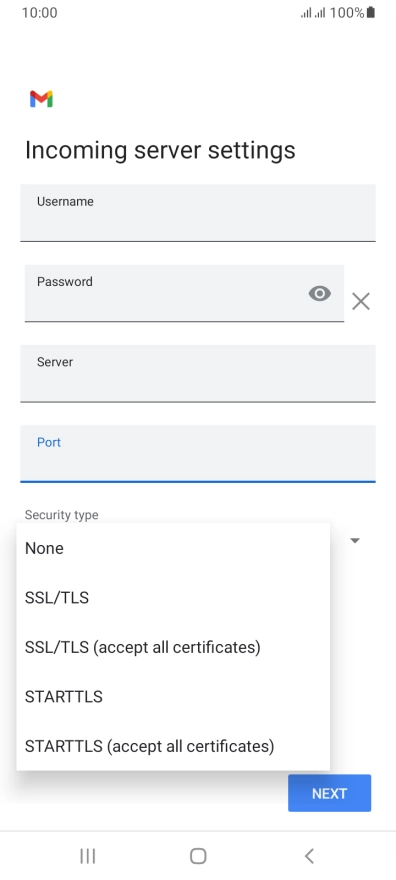The height and width of the screenshot is (880, 396).
Task: Click into the Server field
Action: [x=198, y=373]
